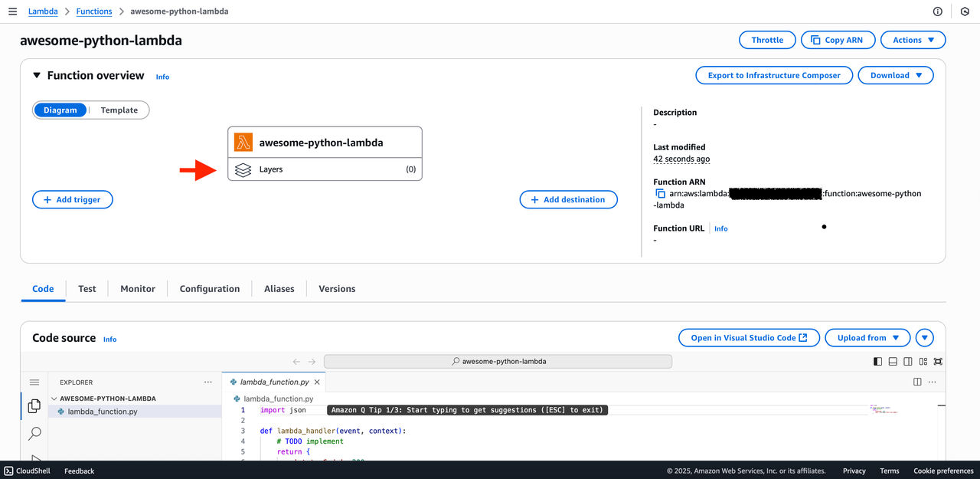
Task: Click the round dropdown arrow beside Upload from
Action: tap(925, 338)
